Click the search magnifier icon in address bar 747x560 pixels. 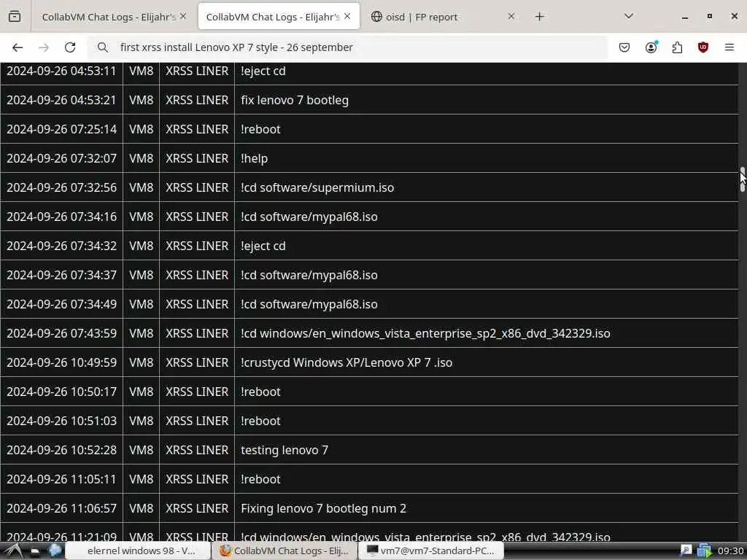[x=102, y=47]
